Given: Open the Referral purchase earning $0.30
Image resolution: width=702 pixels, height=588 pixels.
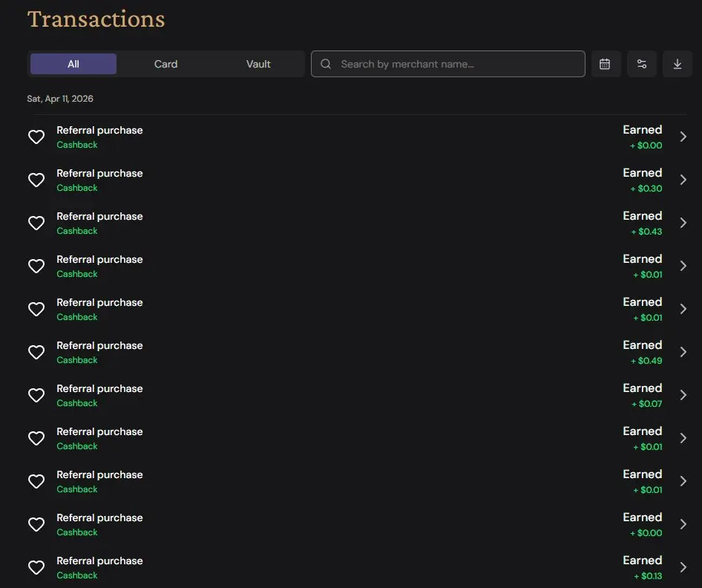Looking at the screenshot, I should (99, 174).
